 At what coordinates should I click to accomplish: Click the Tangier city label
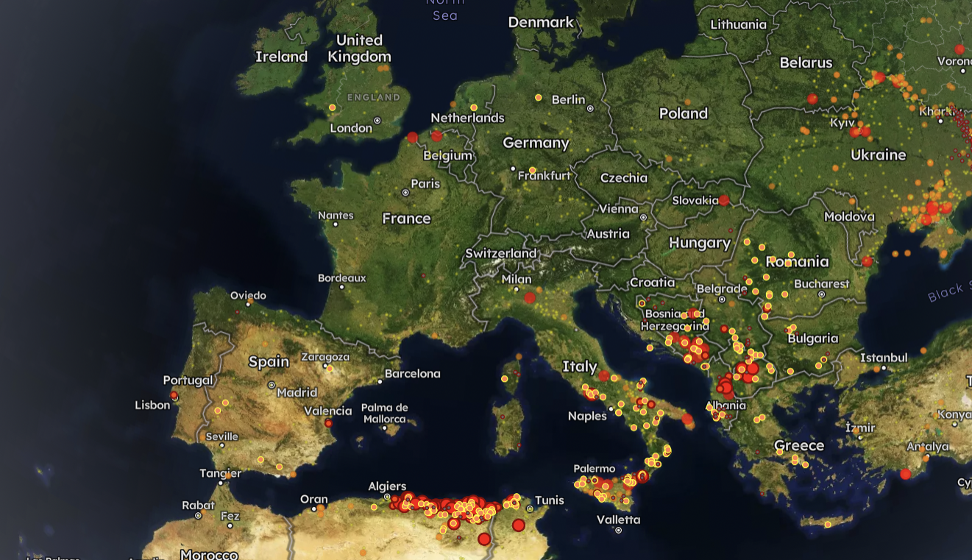(x=220, y=473)
